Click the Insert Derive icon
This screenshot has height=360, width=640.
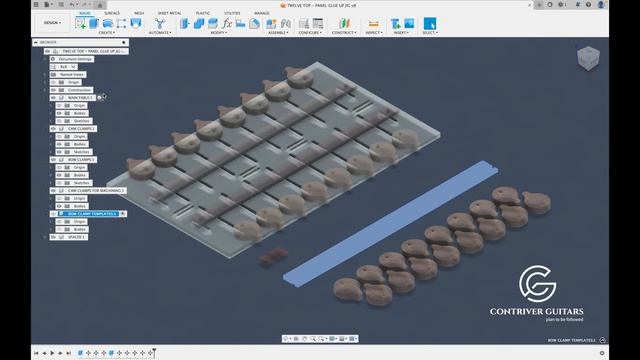395,23
